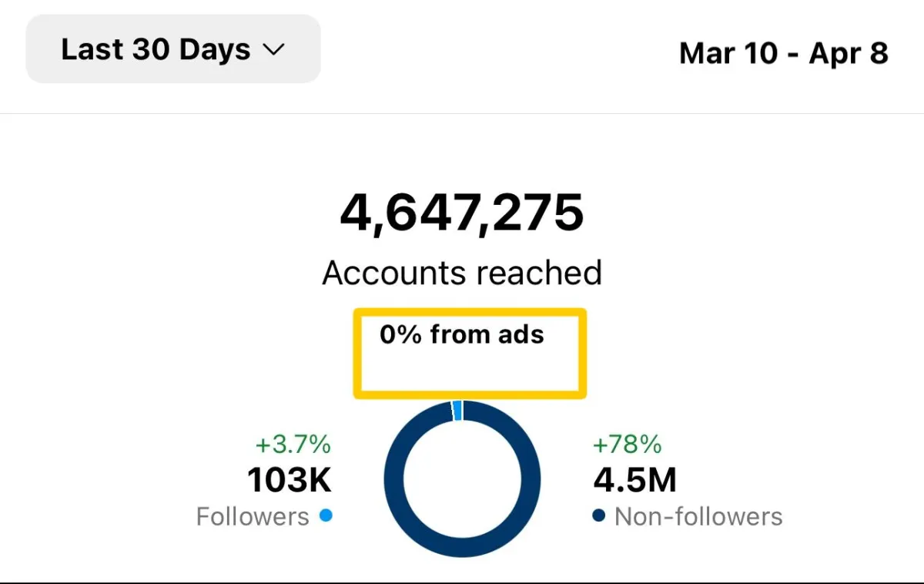Select the small light blue followers donut slice

(457, 410)
